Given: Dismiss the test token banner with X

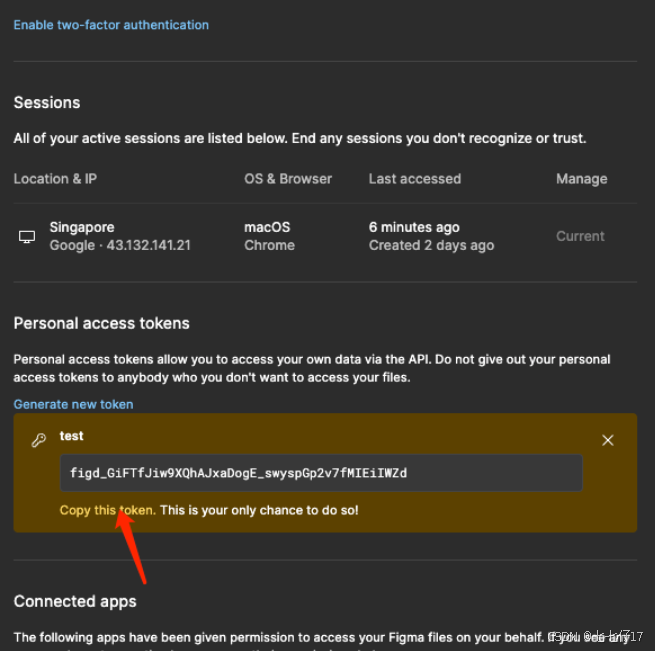Looking at the screenshot, I should (607, 440).
